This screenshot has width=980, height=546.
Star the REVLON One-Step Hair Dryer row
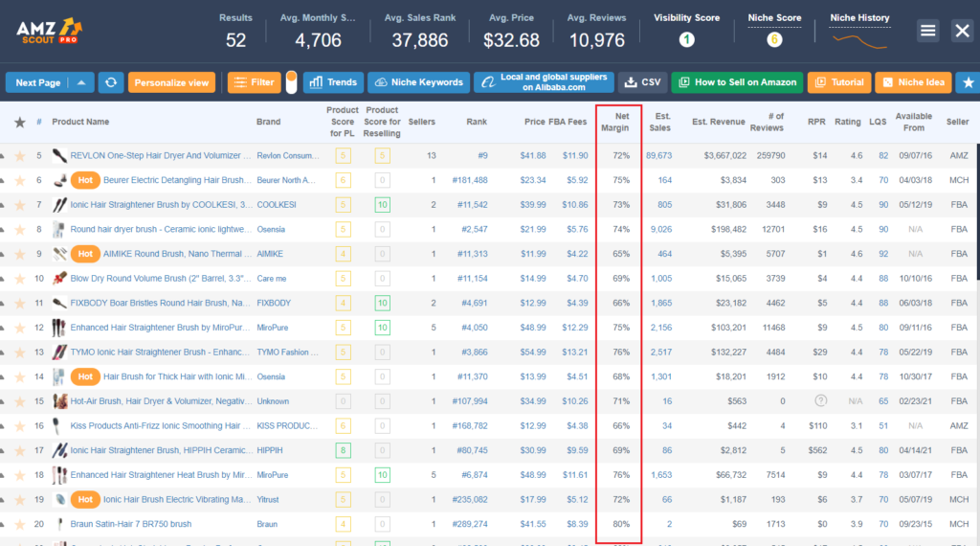pyautogui.click(x=19, y=155)
